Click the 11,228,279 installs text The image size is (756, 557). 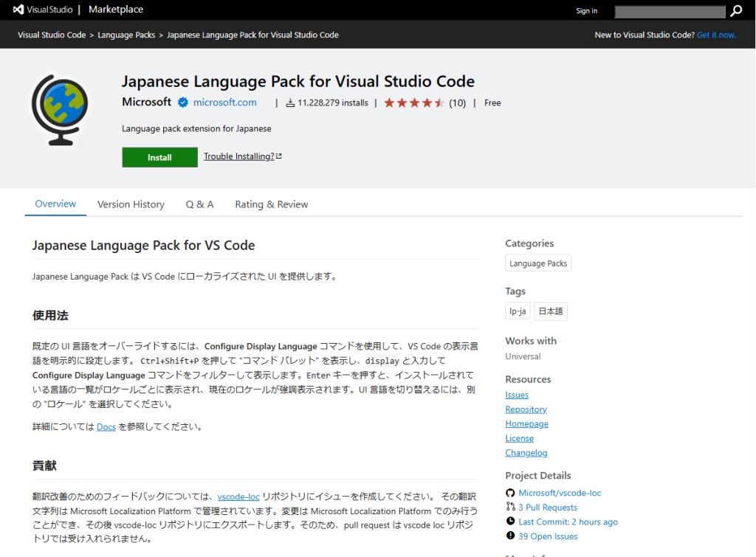333,103
